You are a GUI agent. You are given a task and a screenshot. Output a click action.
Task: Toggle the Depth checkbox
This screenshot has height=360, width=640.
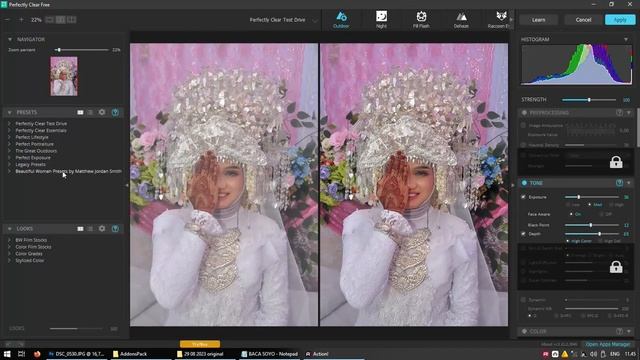[x=523, y=234]
